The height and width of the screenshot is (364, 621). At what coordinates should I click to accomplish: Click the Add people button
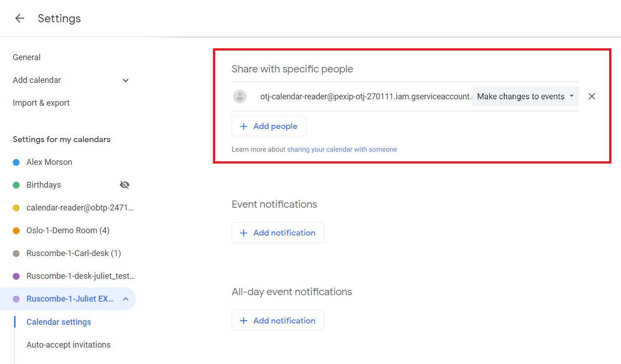pos(269,126)
